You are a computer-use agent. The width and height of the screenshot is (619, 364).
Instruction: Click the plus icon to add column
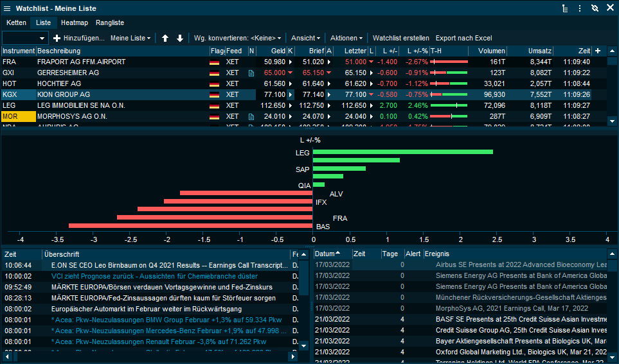(598, 51)
